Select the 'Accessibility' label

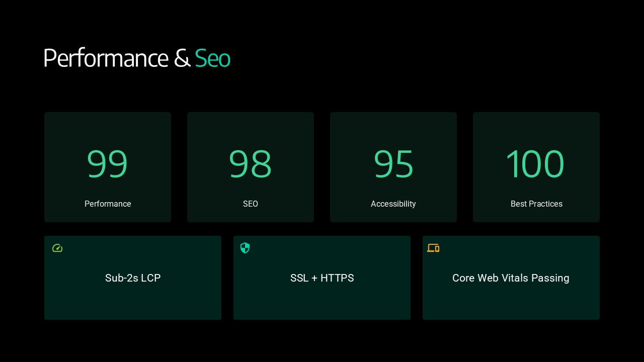(393, 204)
